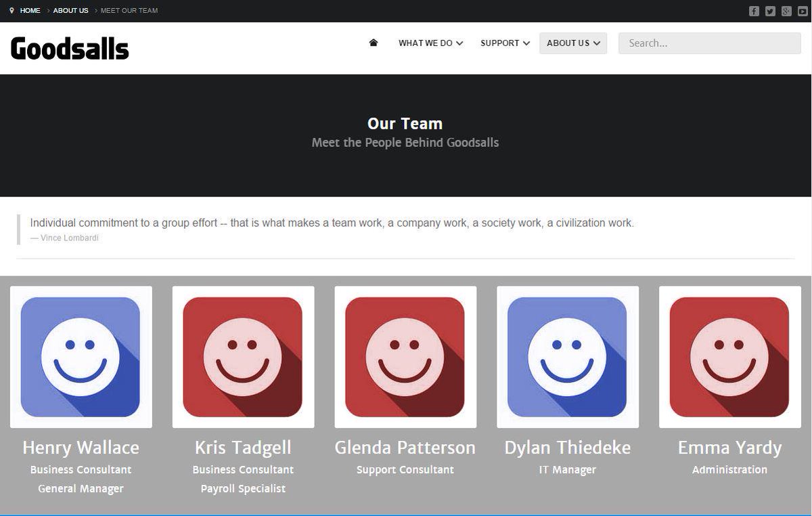Click the Vince Lombardi attribution

[64, 238]
